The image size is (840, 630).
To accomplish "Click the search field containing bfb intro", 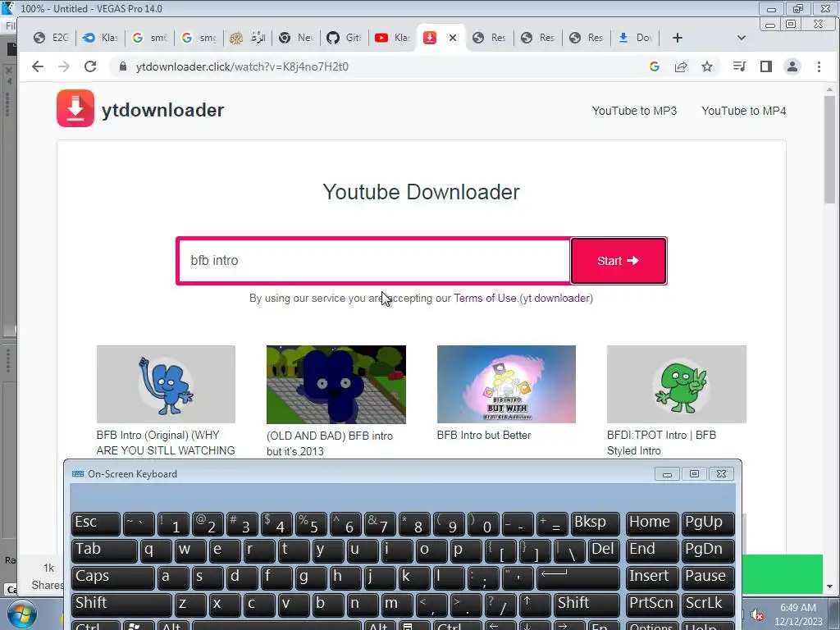I will click(374, 260).
